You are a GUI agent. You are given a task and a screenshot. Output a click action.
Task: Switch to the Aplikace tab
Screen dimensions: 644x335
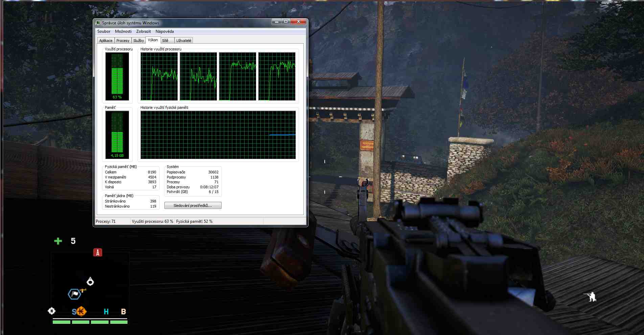click(106, 41)
